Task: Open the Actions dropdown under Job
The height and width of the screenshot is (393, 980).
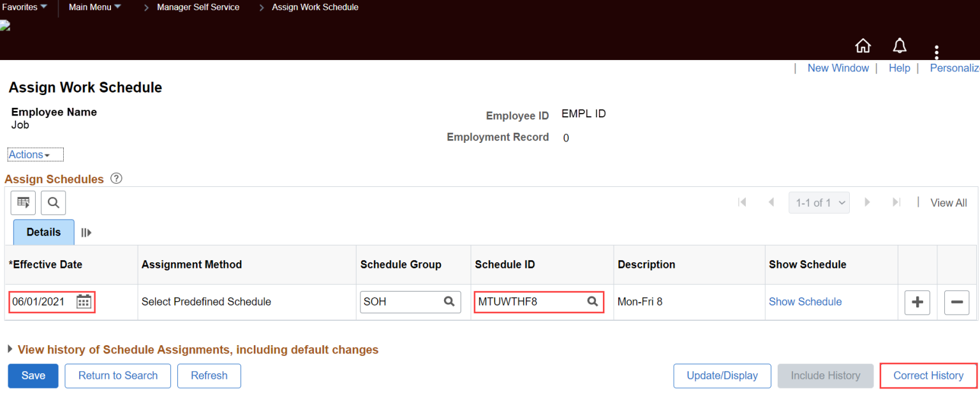Action: (32, 154)
